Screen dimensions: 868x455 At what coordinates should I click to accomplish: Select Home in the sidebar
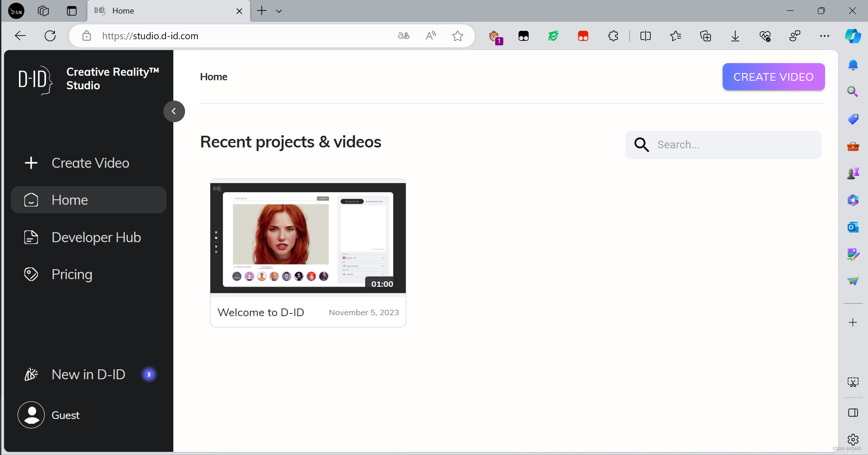[89, 200]
